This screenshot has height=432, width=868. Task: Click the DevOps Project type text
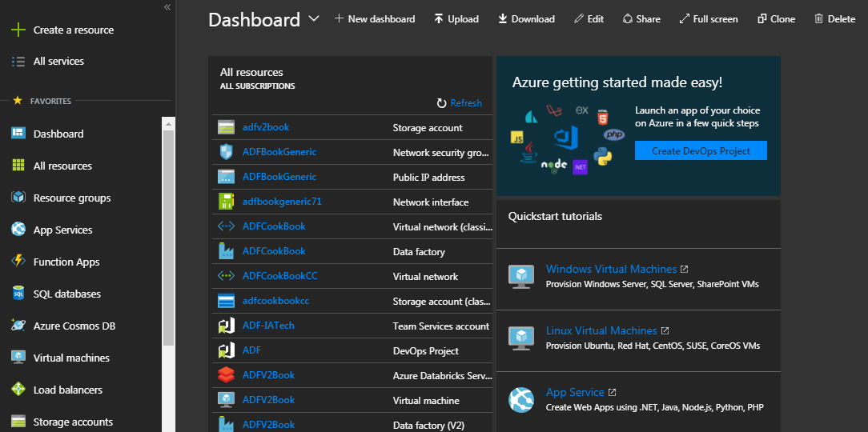[426, 351]
